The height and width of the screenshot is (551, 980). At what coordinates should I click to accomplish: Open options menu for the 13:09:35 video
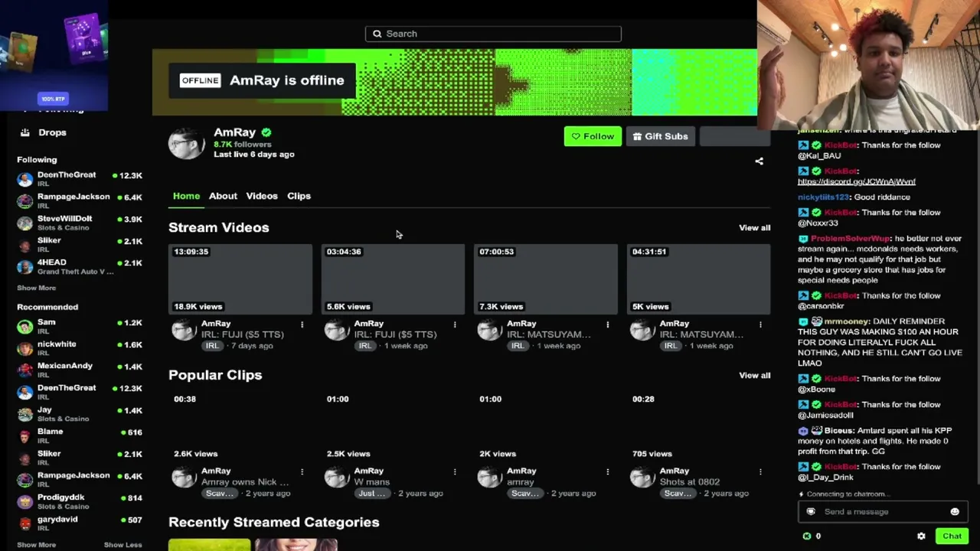[302, 324]
